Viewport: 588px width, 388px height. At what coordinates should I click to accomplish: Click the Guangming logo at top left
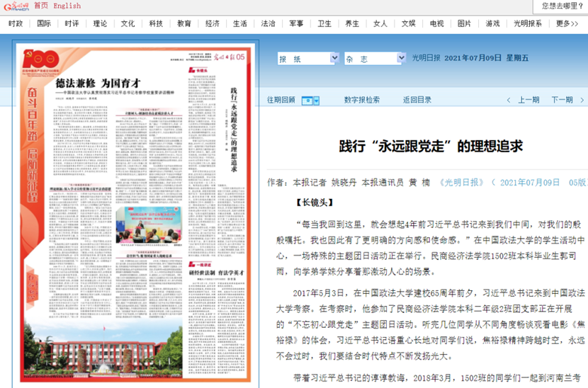click(x=16, y=6)
